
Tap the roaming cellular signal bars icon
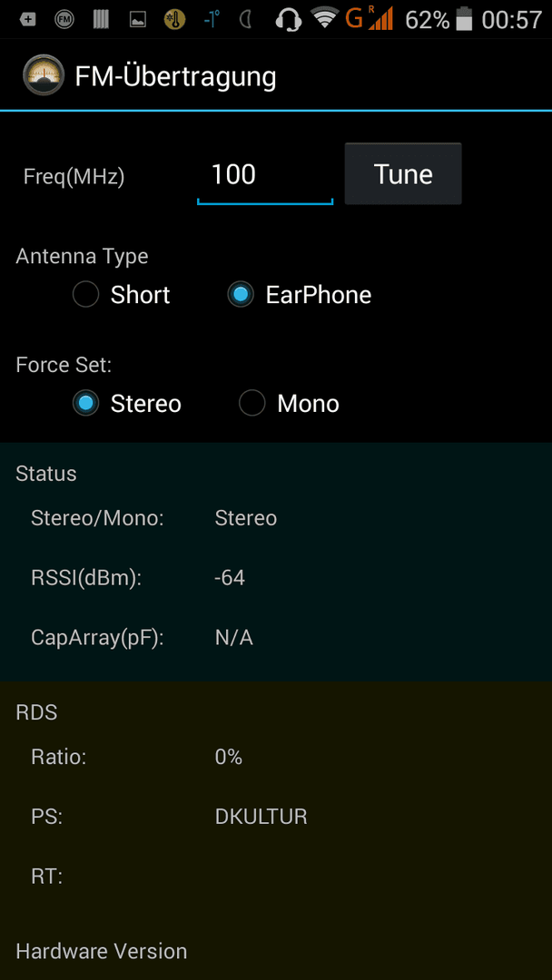pos(380,19)
